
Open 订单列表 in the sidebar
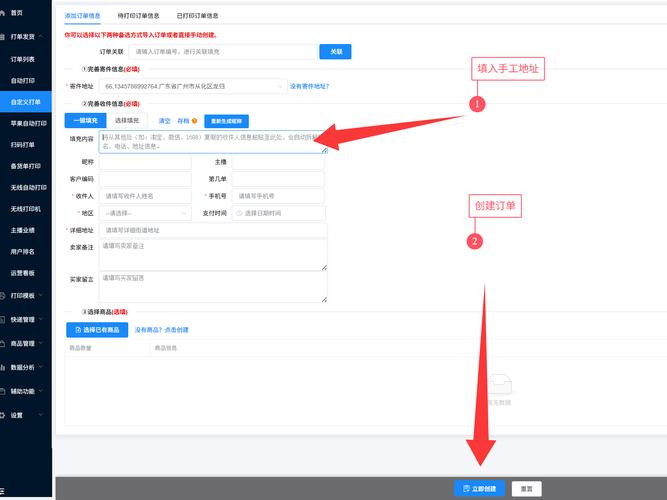(23, 59)
